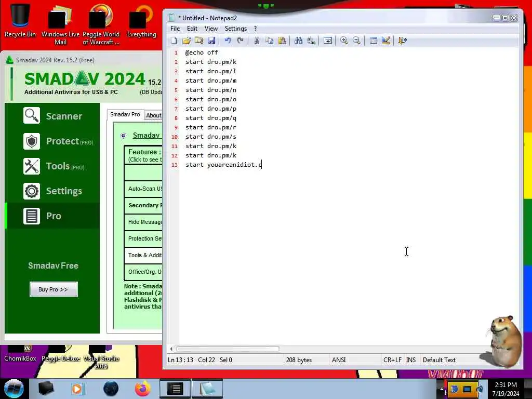Save the file using the floppy icon
The image size is (532, 399).
pos(211,41)
